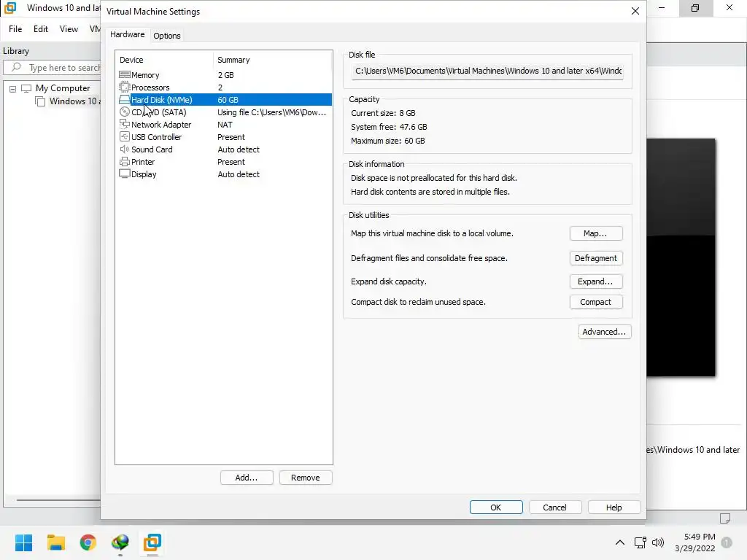Click the VMware app icon in title bar

point(10,8)
